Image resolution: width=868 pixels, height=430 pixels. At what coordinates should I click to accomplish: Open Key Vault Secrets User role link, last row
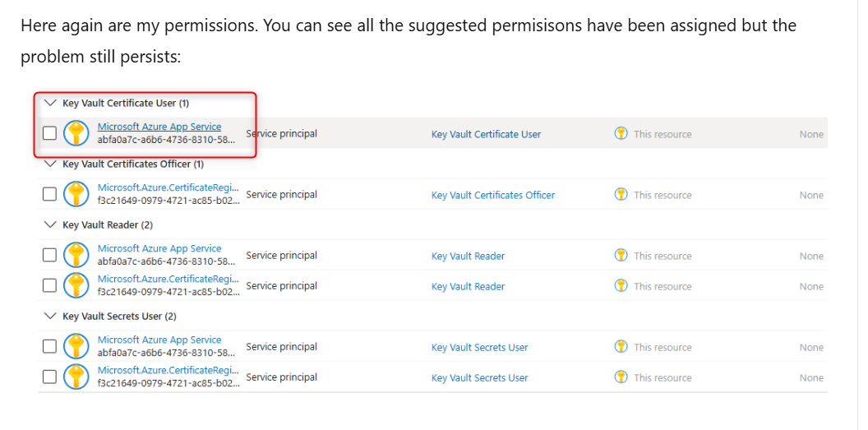pos(479,377)
